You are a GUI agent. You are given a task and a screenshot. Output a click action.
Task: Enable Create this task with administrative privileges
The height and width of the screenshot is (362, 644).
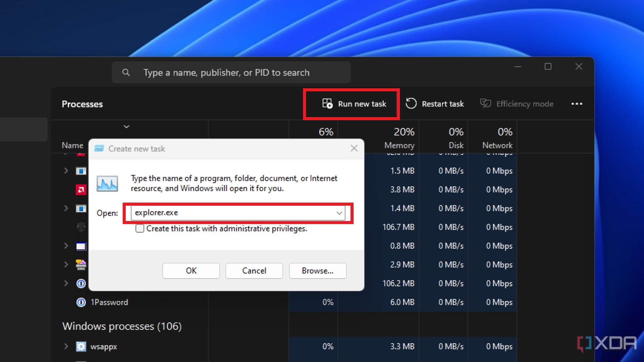(140, 229)
